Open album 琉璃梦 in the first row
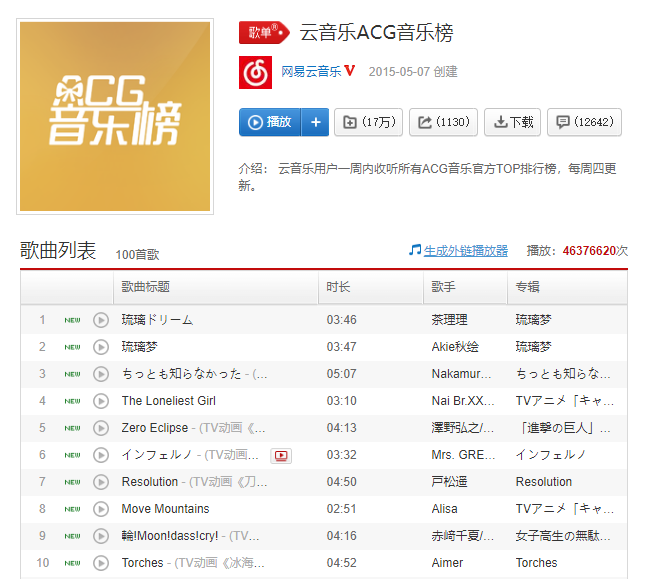649x579 pixels. tap(533, 320)
